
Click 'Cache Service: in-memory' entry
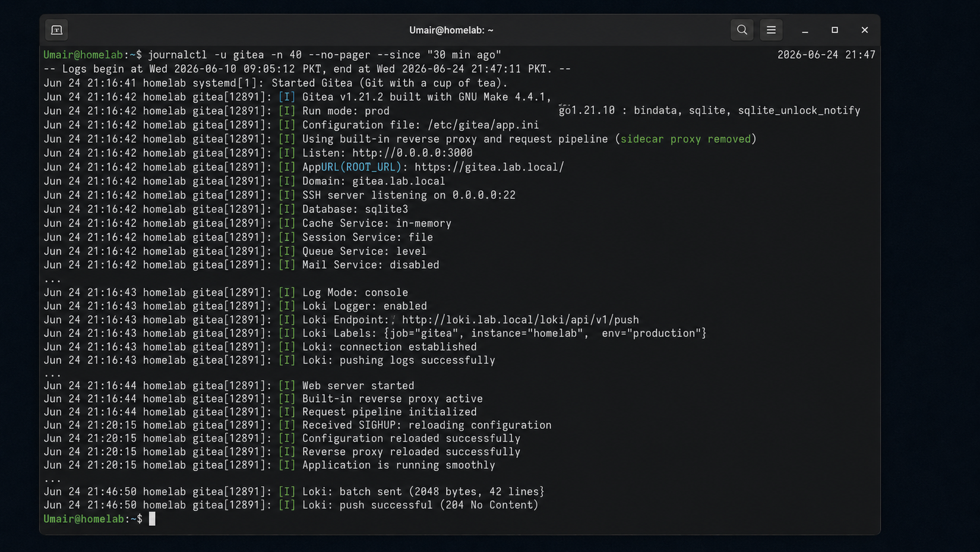pyautogui.click(x=377, y=223)
